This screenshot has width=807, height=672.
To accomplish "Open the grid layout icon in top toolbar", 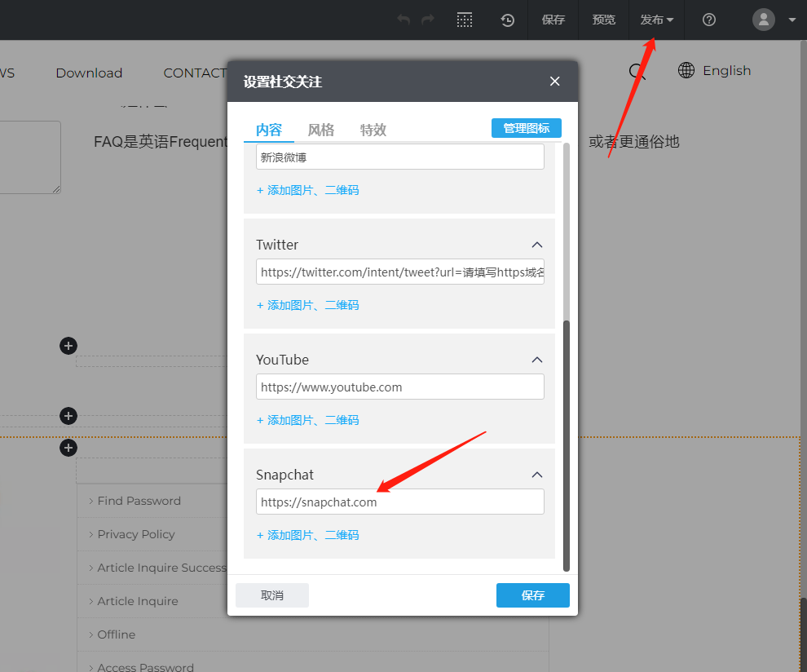I will point(465,20).
